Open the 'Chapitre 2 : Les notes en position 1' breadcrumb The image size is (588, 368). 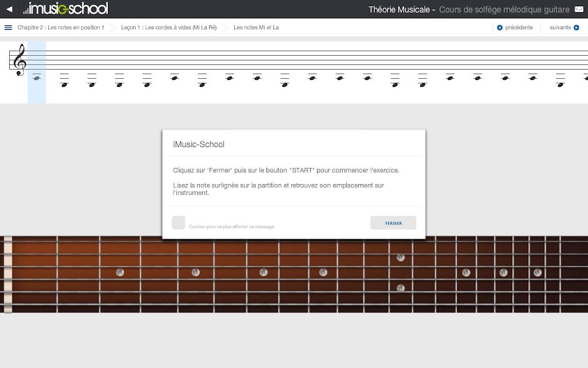pos(61,28)
